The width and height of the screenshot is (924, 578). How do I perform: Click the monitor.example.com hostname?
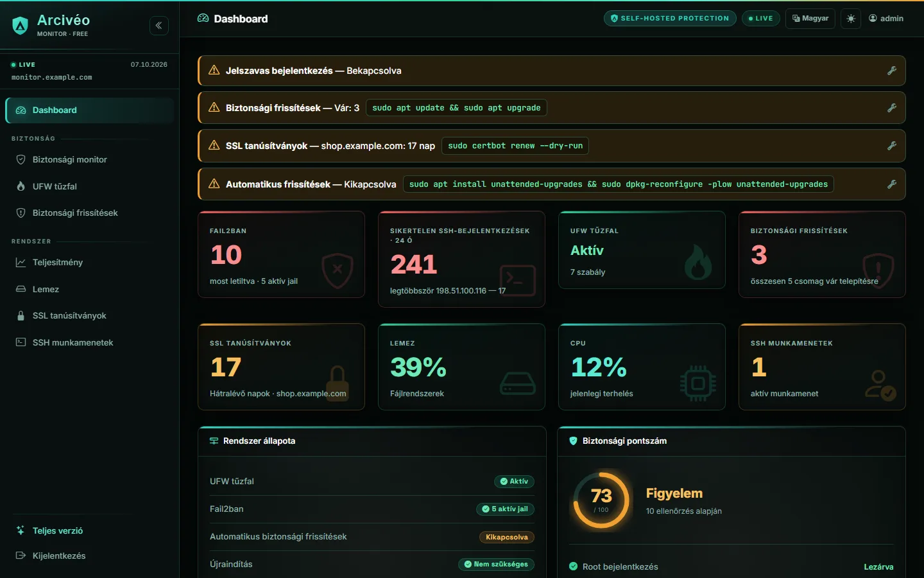[x=52, y=77]
